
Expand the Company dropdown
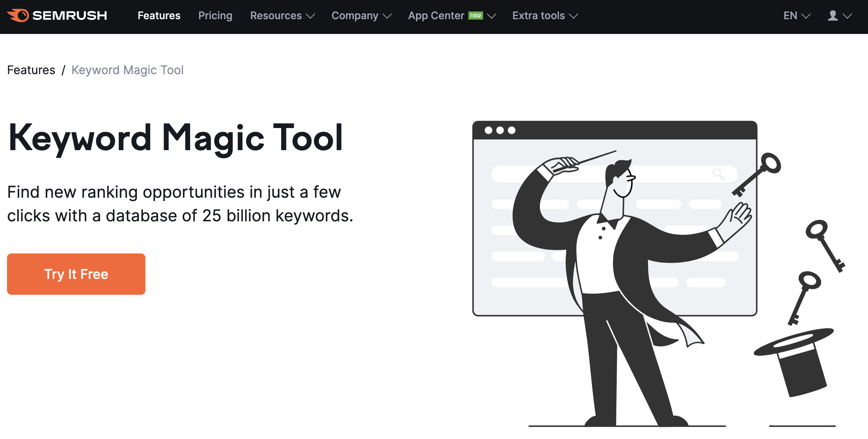pos(361,15)
